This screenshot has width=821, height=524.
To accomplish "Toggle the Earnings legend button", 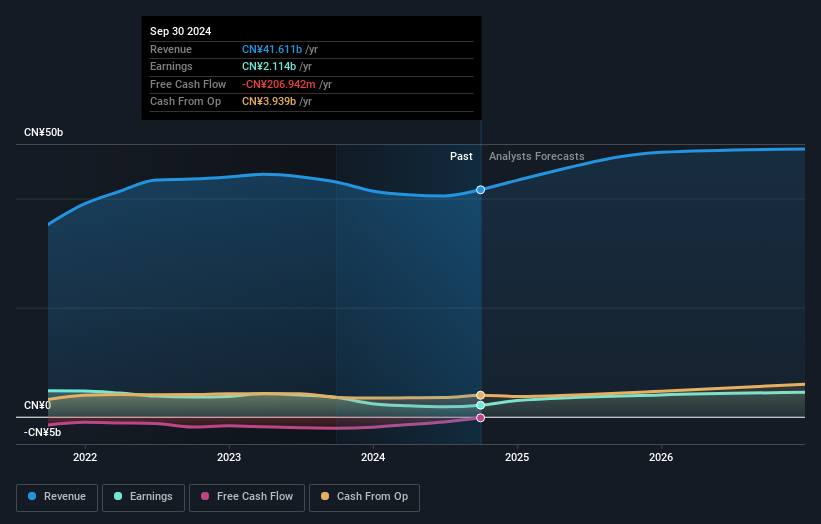I will (x=143, y=497).
